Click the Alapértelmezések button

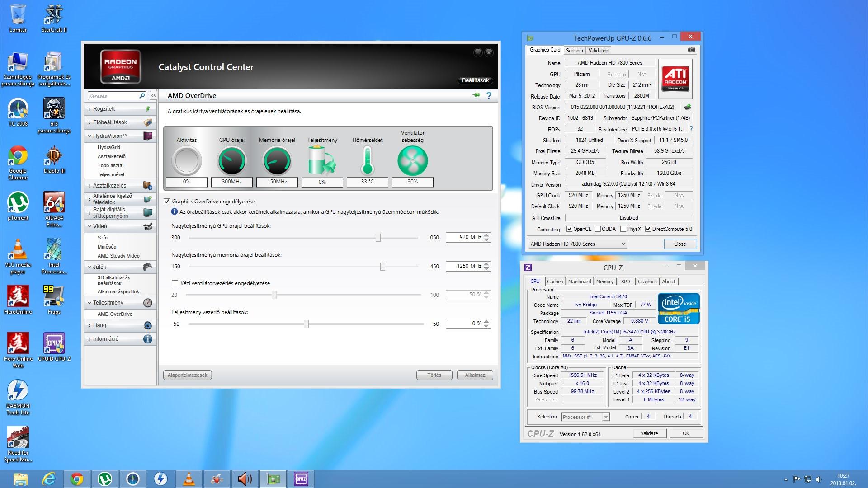[187, 375]
